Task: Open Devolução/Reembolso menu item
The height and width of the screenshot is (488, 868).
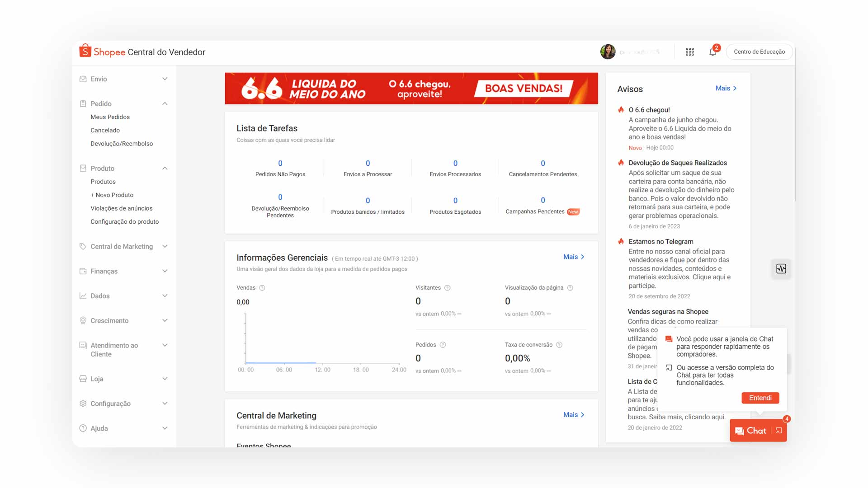Action: tap(122, 144)
